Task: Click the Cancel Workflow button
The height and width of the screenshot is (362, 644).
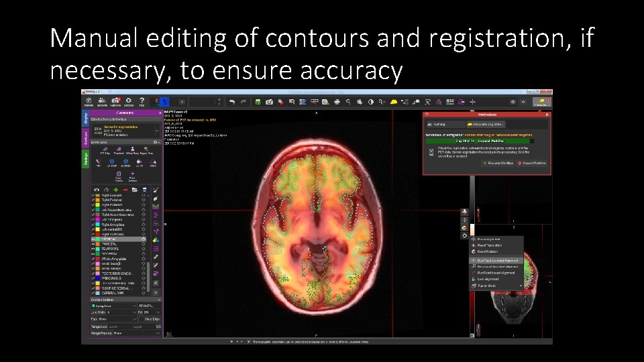Action: (532, 163)
